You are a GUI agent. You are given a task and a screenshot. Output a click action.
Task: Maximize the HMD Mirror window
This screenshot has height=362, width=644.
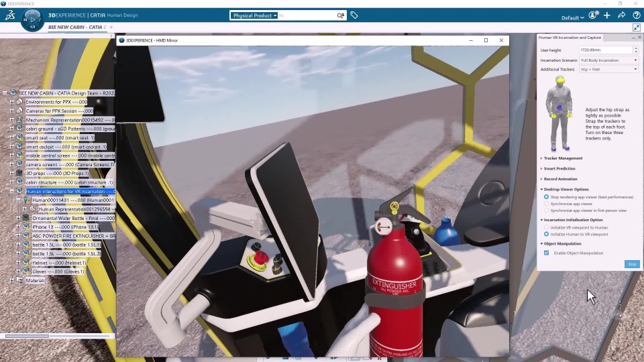pos(486,40)
